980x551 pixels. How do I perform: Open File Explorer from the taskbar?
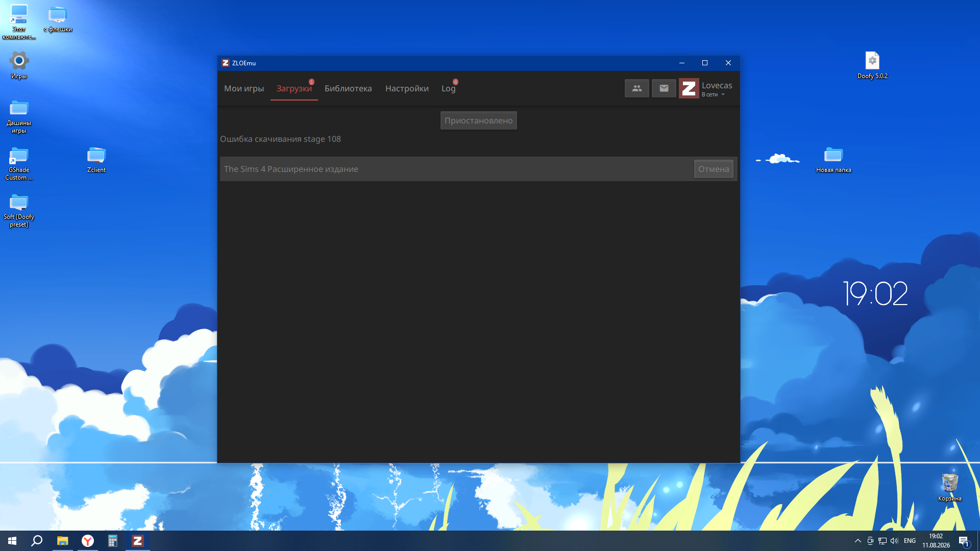tap(62, 541)
